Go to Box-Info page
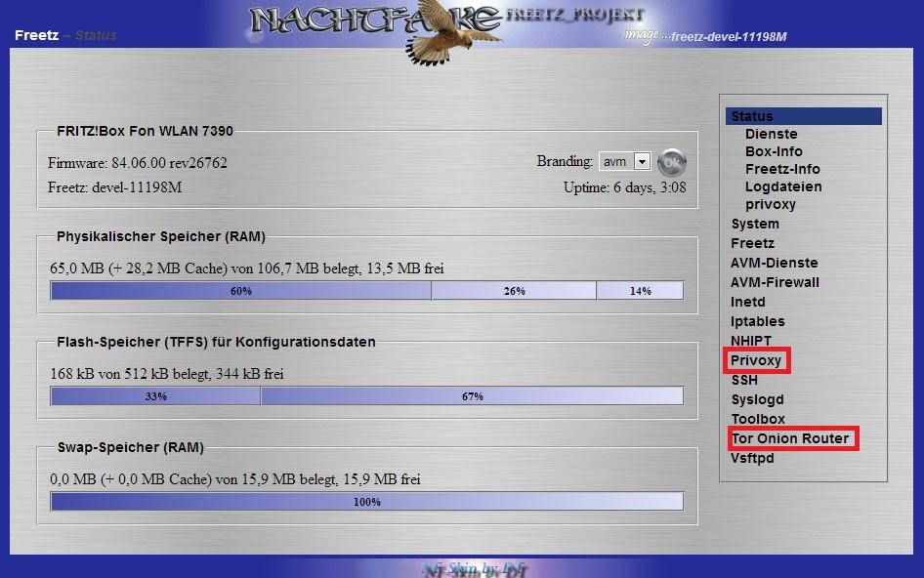Screen dimensions: 924x578 774,151
